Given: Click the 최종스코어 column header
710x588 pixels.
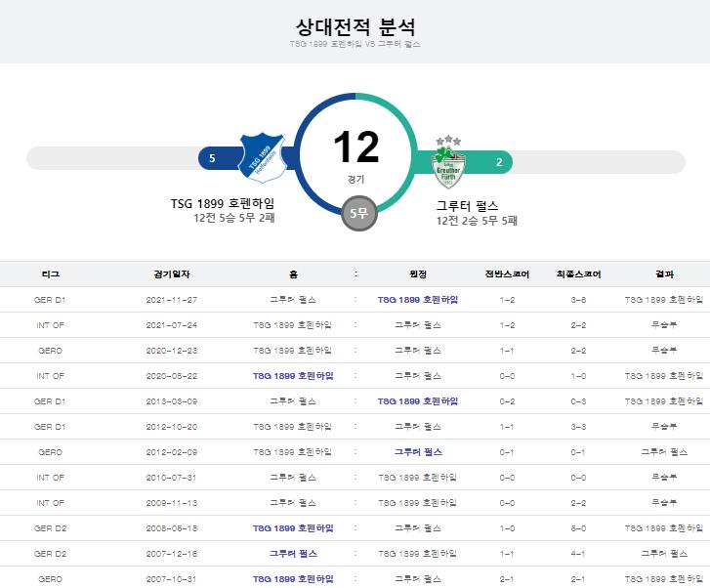Looking at the screenshot, I should [x=579, y=274].
